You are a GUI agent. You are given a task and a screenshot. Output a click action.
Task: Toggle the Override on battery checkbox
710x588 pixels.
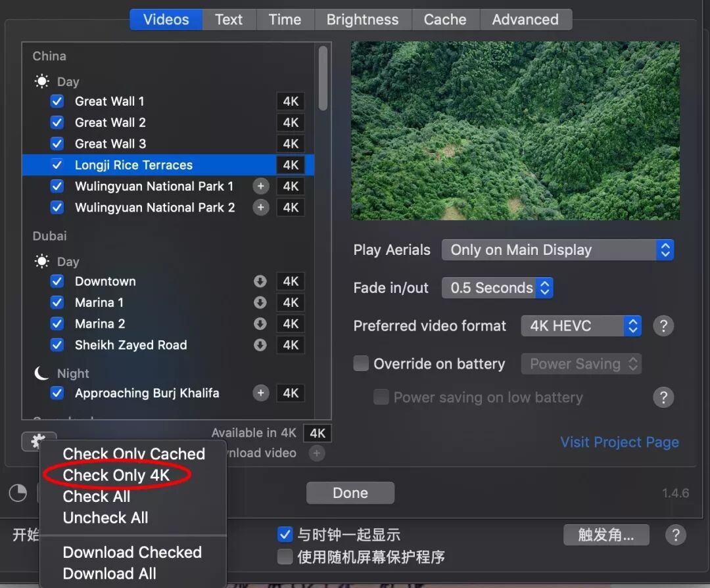361,363
